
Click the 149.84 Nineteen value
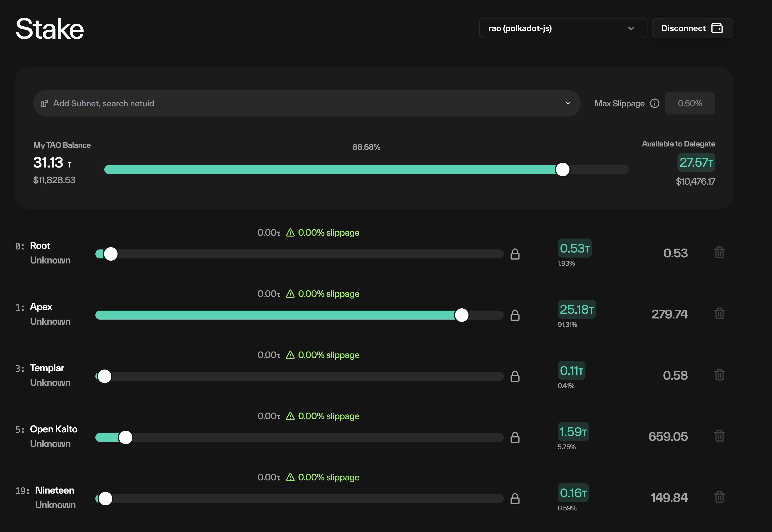669,498
